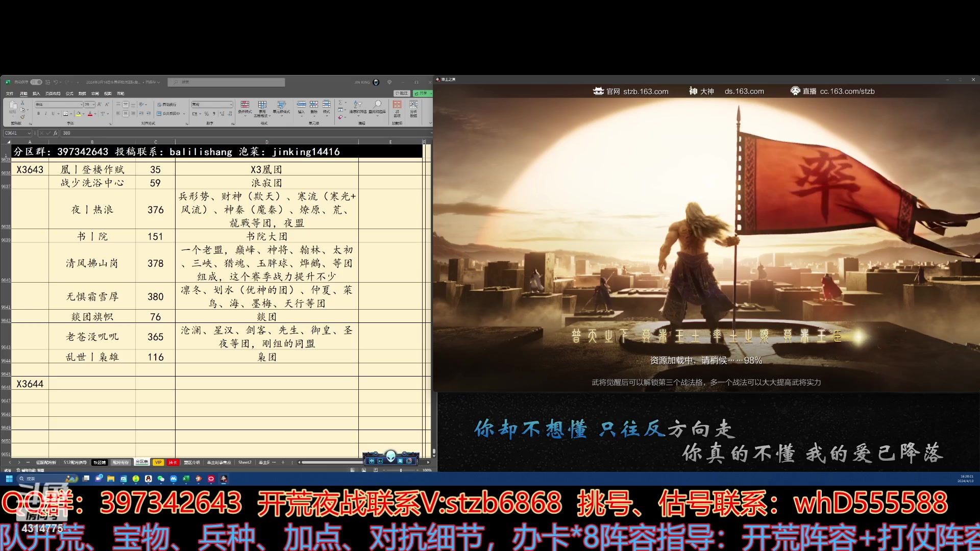Switch to the Insert (插入) ribbon tab

[36, 93]
